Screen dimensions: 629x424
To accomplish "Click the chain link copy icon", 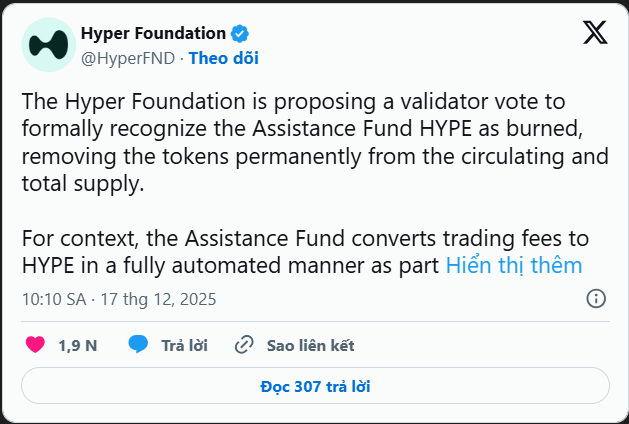I will [244, 345].
